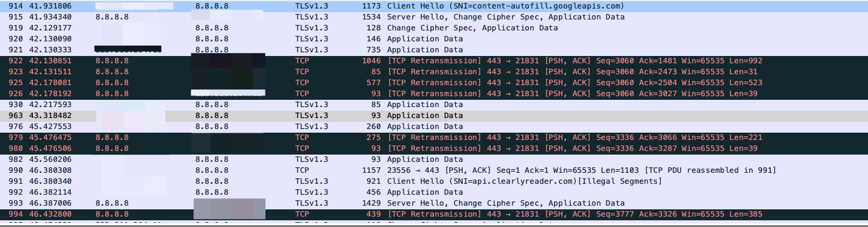Select retransmission packet 979 Len=221
The image size is (868, 227).
click(x=434, y=138)
